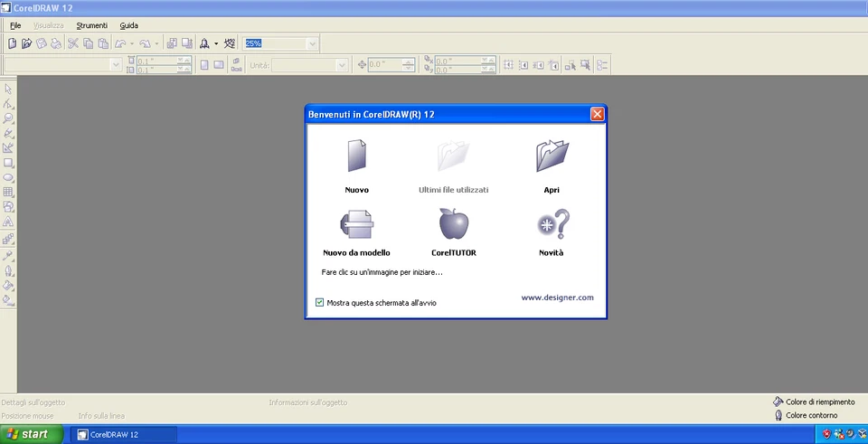Click the Ultimi file utilizzati label
This screenshot has width=868, height=444.
click(x=454, y=190)
